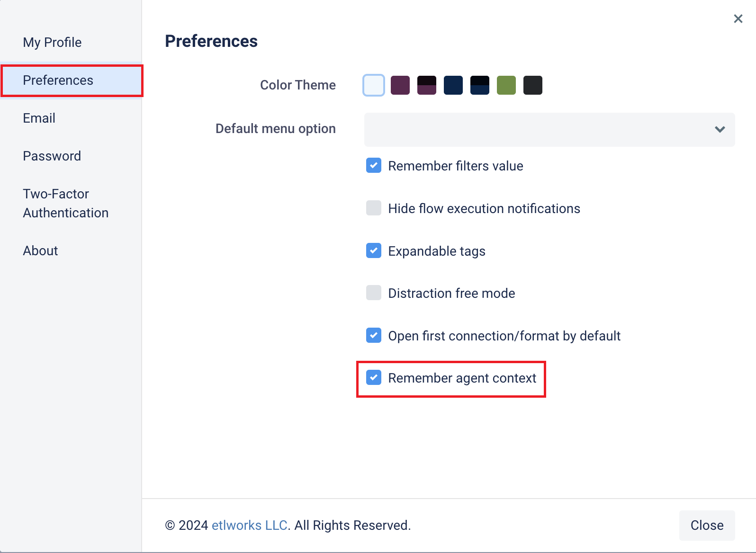Image resolution: width=756 pixels, height=553 pixels.
Task: Select the navy blue color theme
Action: tap(453, 85)
